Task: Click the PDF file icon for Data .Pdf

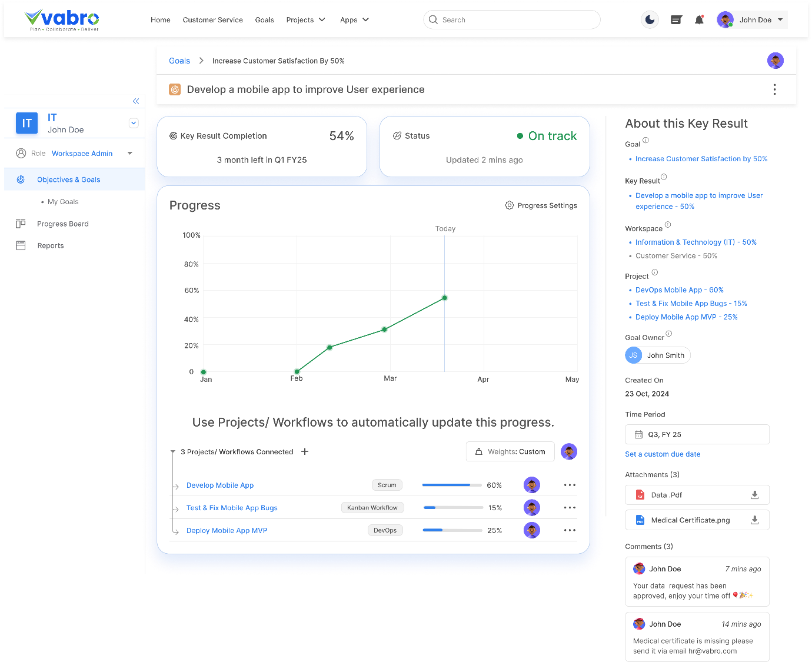Action: [640, 495]
